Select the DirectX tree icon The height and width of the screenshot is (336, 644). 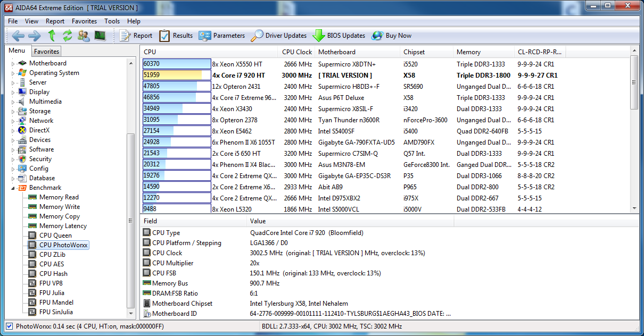[22, 130]
